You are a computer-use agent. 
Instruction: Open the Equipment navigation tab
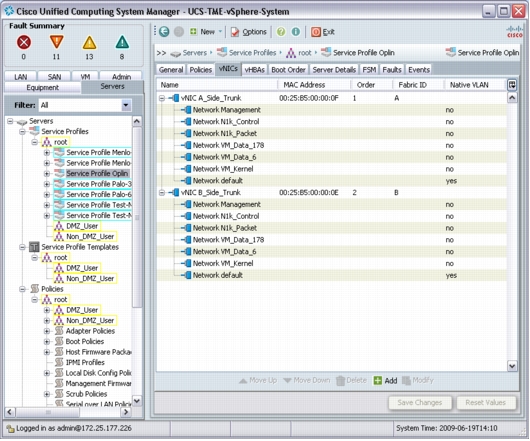coord(43,88)
